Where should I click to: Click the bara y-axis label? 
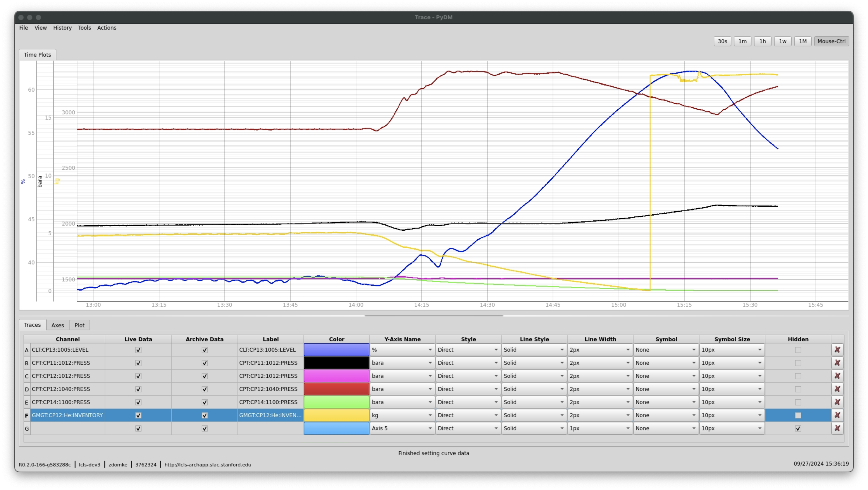[40, 181]
